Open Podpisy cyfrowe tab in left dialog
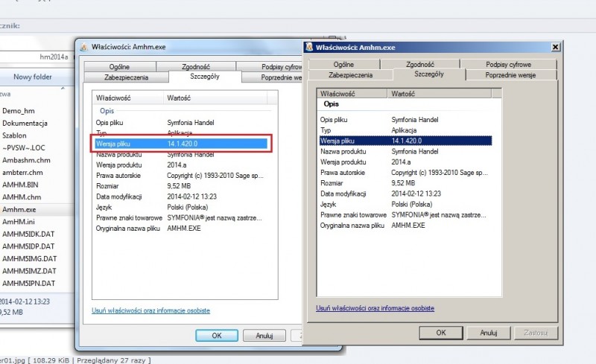The image size is (596, 364). (269, 66)
